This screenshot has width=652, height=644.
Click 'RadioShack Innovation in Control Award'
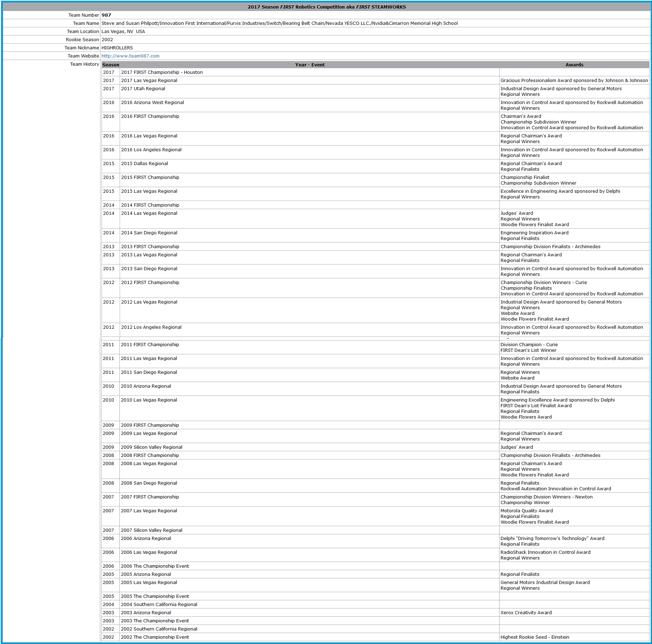tap(545, 552)
